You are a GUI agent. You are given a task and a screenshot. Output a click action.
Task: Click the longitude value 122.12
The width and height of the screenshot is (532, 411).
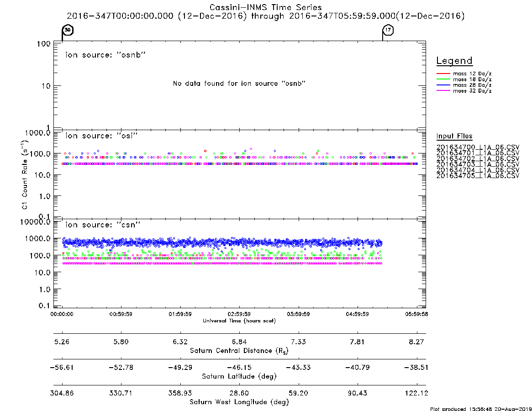click(x=416, y=393)
